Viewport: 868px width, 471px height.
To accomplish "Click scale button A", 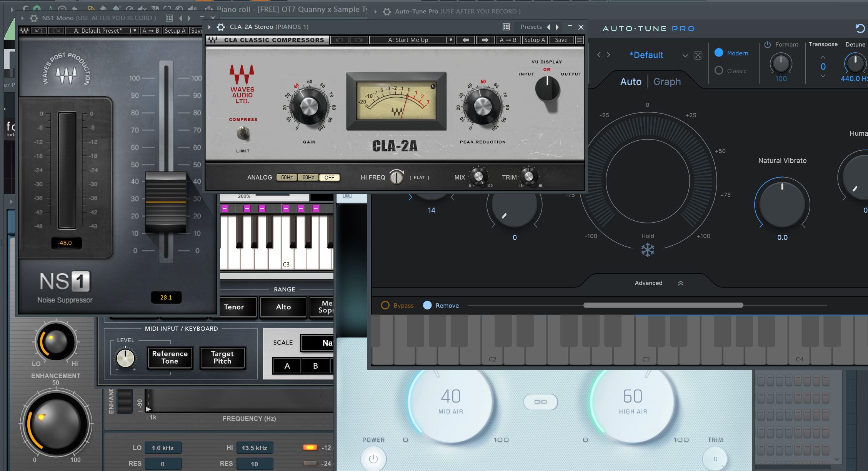I will [x=287, y=366].
